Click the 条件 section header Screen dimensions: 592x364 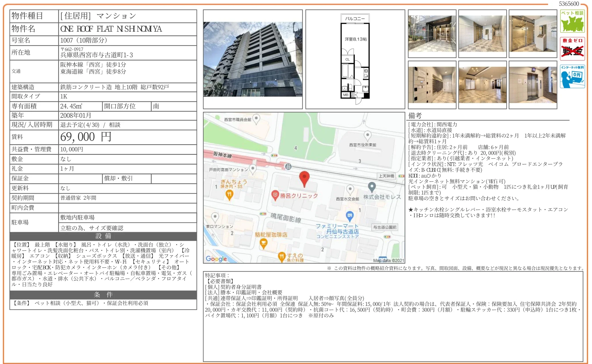(103, 295)
